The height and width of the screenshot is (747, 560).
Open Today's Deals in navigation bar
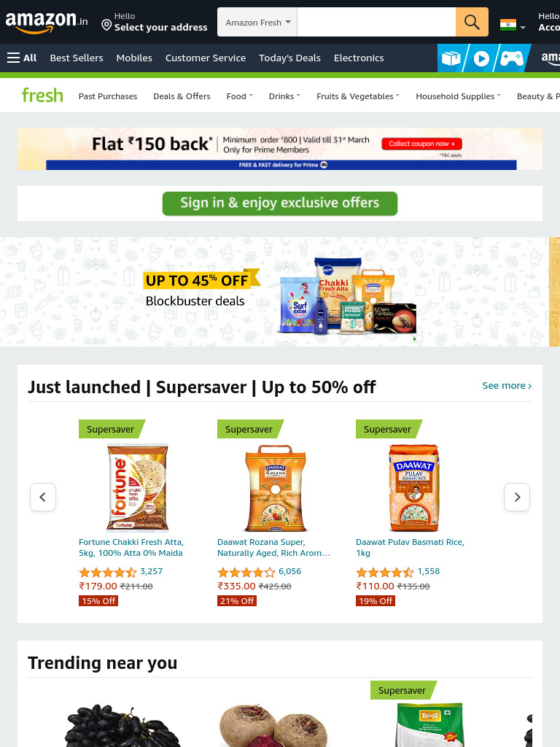pyautogui.click(x=289, y=58)
